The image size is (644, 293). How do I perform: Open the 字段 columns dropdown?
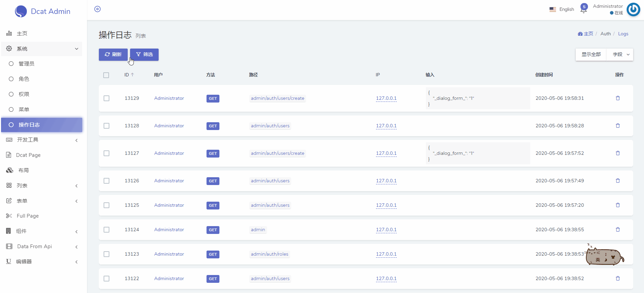tap(620, 55)
